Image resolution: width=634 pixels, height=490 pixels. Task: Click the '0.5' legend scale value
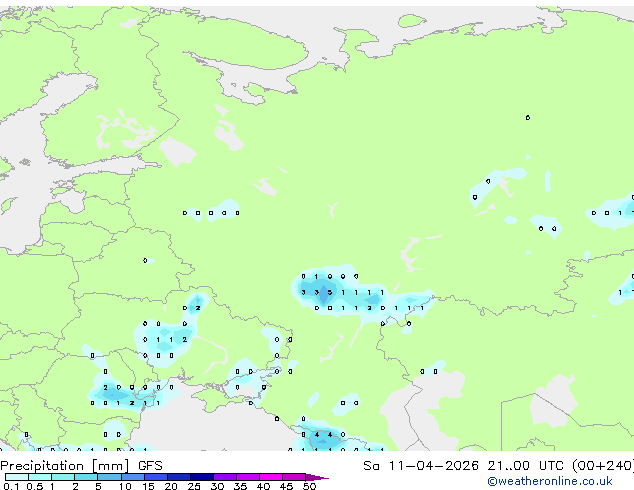[35, 486]
